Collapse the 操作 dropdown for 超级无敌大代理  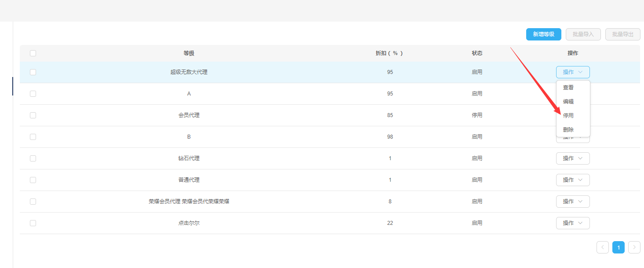point(572,72)
